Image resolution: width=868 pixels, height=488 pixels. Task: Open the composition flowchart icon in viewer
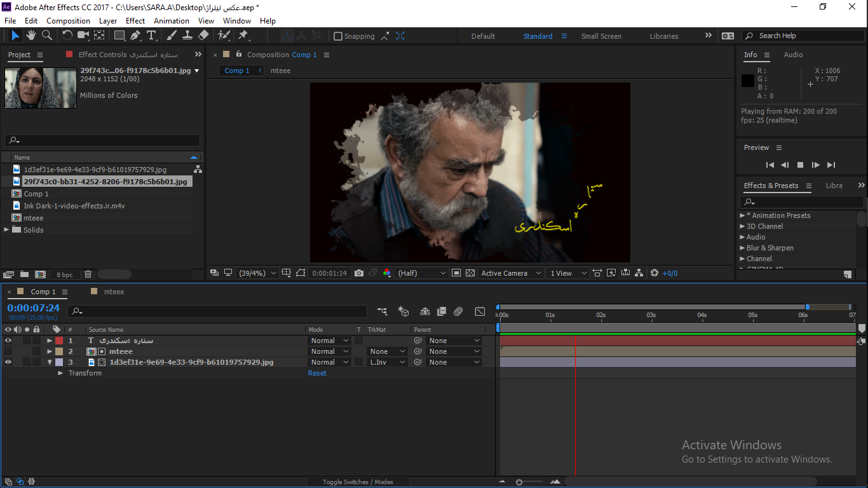639,273
